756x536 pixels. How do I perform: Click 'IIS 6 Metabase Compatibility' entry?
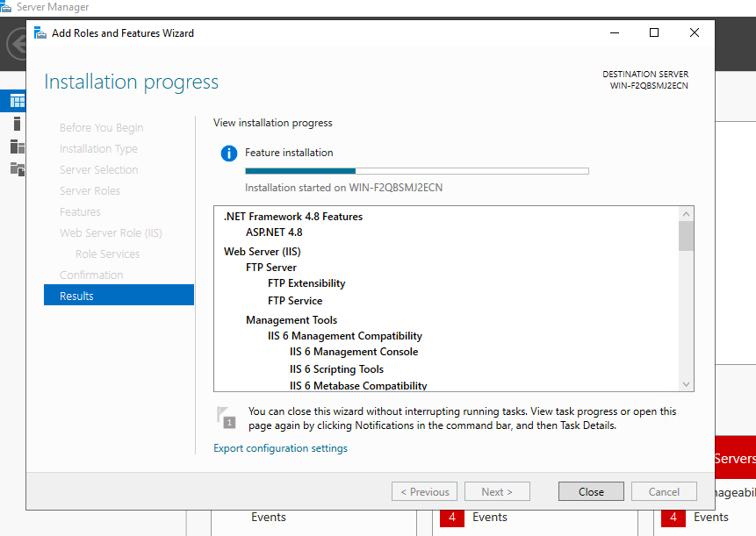[358, 385]
